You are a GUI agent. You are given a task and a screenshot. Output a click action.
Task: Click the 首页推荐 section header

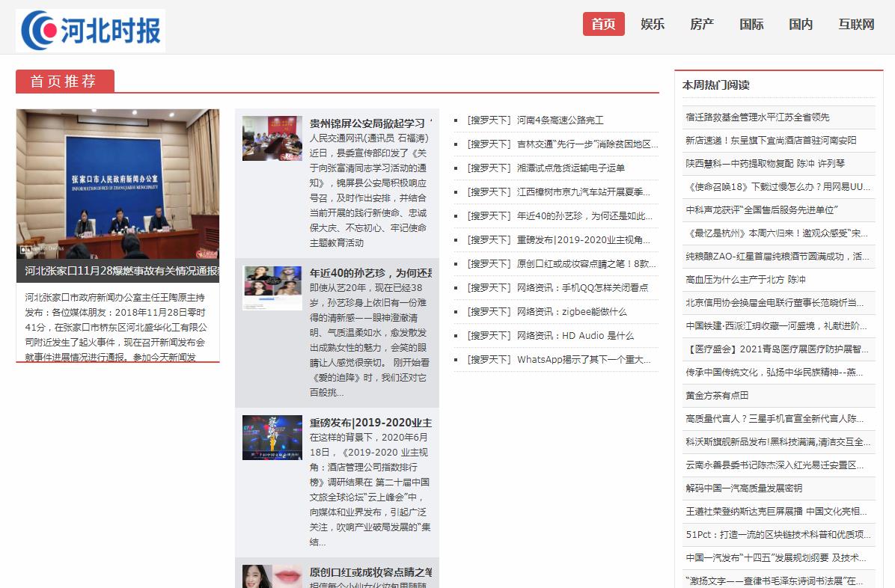(x=64, y=81)
